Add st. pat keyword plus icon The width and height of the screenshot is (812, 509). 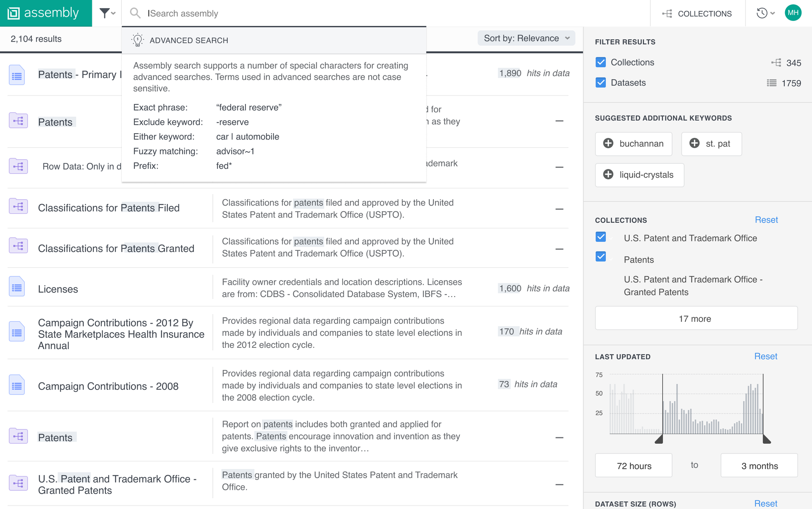(x=694, y=143)
